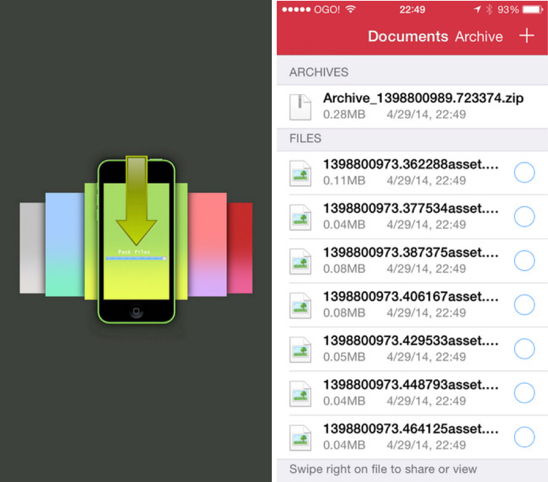Click the green iPhone home button

(136, 311)
